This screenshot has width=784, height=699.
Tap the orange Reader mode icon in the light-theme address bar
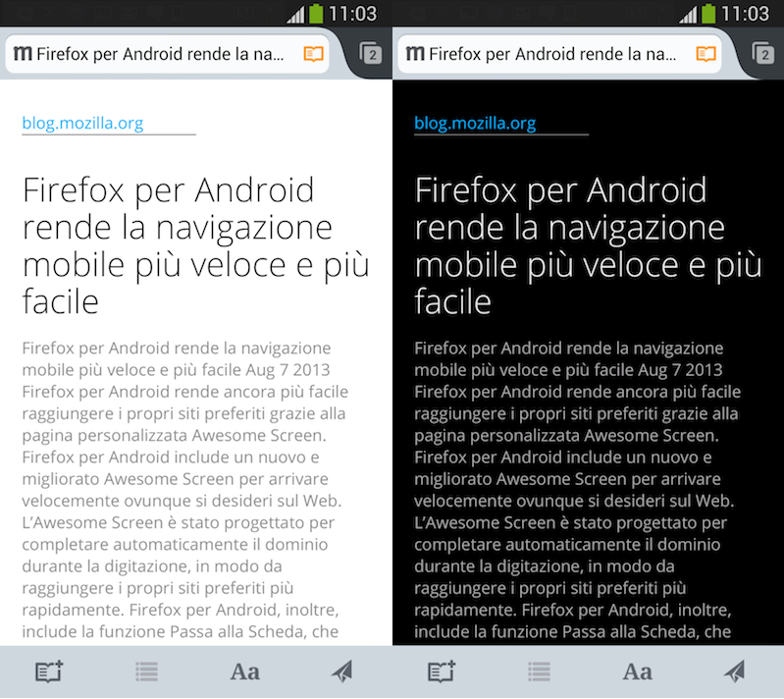pos(313,54)
